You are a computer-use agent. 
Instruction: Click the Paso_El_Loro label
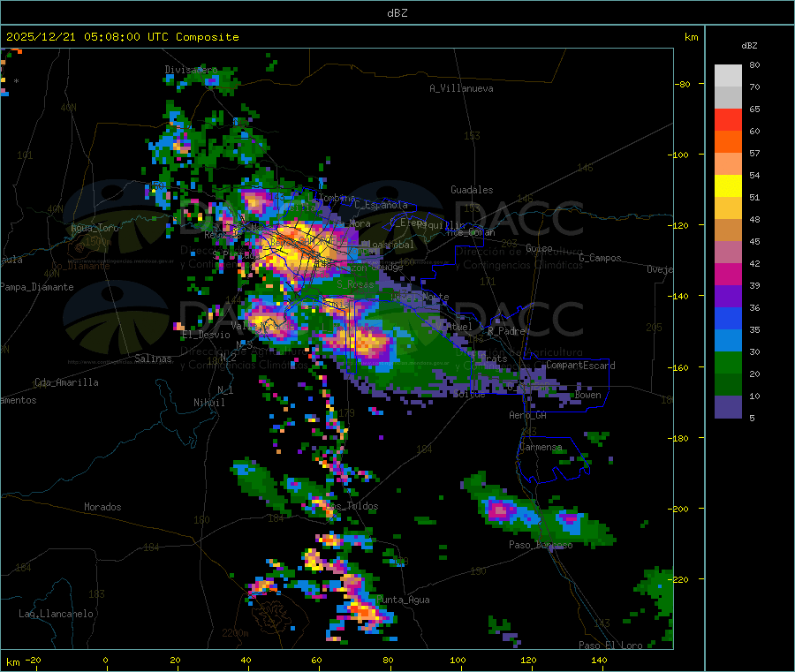[x=610, y=646]
